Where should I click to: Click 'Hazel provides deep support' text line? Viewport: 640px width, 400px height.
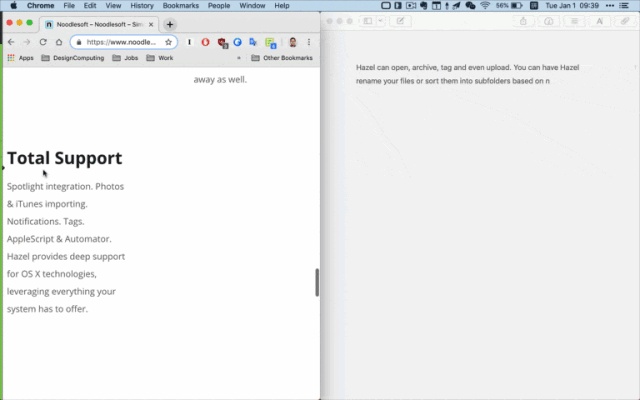[66, 256]
